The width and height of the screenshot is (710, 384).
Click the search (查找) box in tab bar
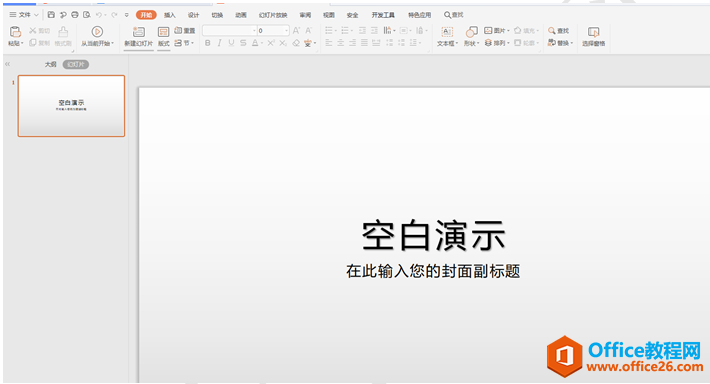[454, 15]
